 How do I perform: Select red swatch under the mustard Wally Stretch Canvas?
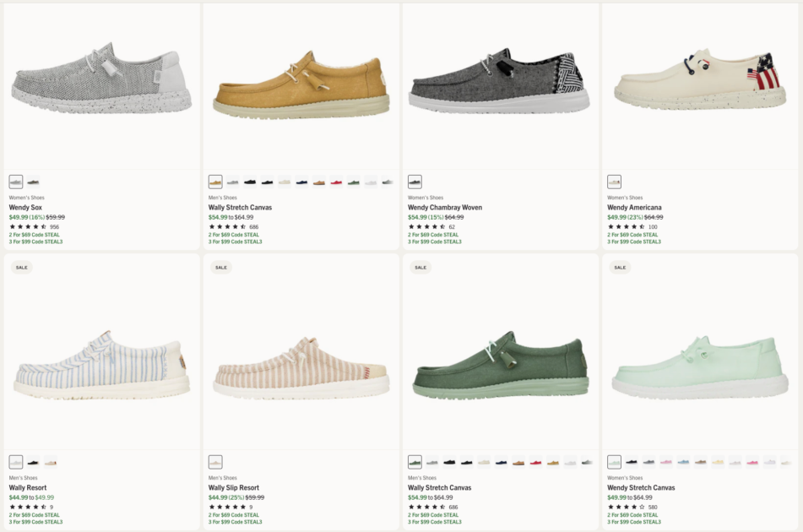(336, 182)
